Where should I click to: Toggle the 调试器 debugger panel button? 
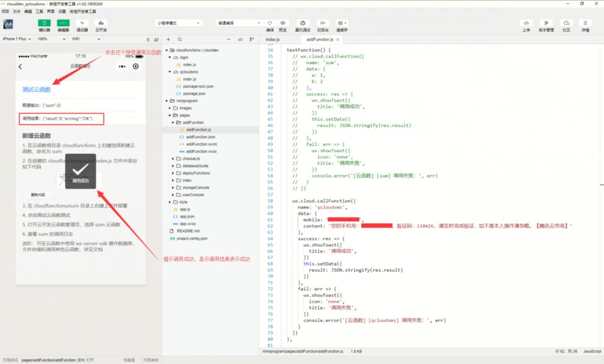82,23
